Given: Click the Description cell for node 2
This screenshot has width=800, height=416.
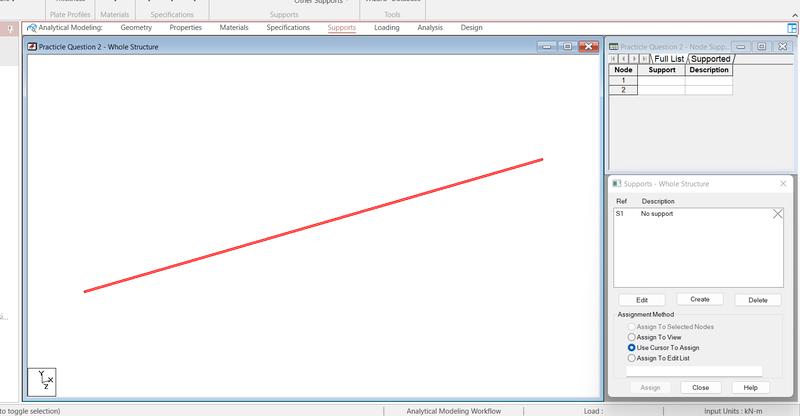Looking at the screenshot, I should tap(709, 90).
